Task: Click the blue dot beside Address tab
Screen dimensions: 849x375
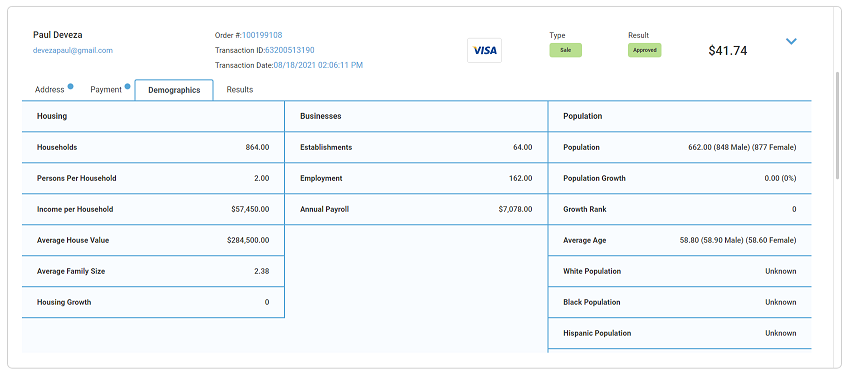Action: (x=70, y=86)
